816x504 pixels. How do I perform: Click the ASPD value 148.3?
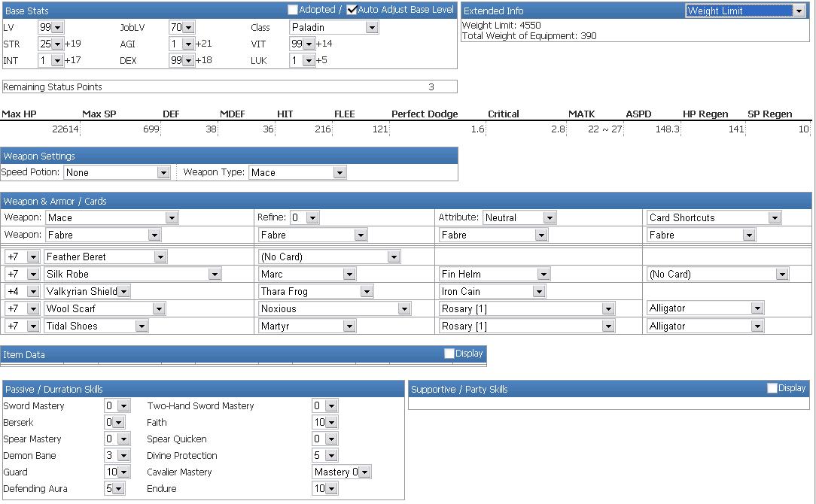[667, 129]
